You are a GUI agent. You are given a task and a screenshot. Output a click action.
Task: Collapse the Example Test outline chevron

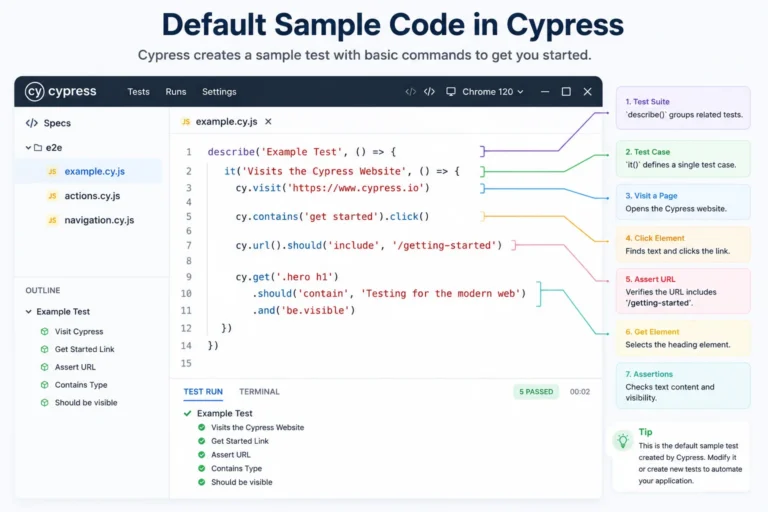(x=28, y=312)
